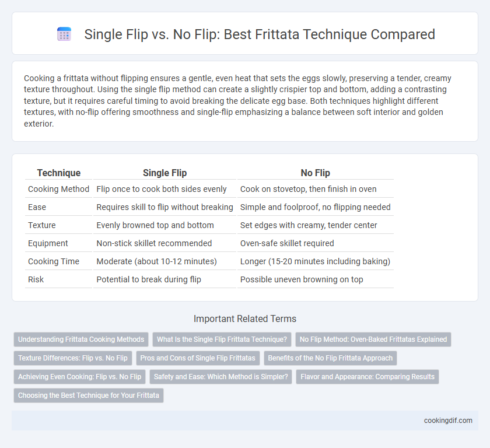Open Texture Differences: Flip vs. No Flip
This screenshot has height=448, width=490.
pyautogui.click(x=73, y=358)
